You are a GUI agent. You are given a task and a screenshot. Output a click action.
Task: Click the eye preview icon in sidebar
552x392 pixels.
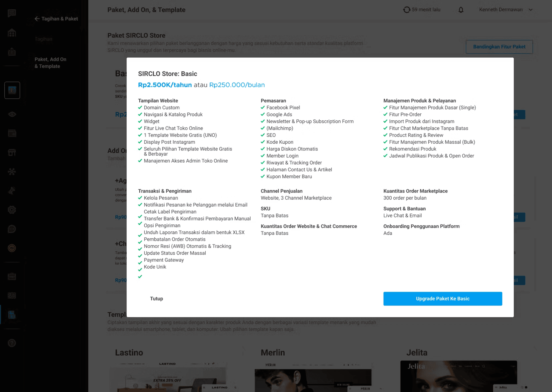tap(12, 114)
